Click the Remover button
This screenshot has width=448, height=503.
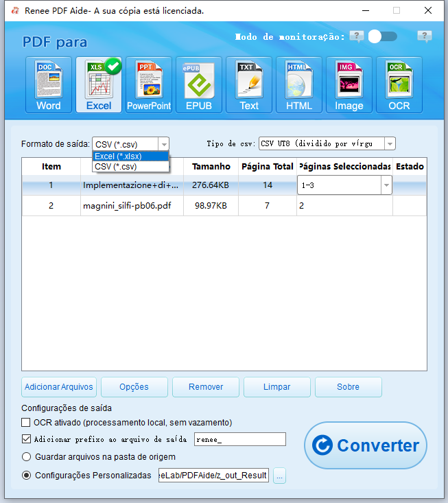click(206, 387)
